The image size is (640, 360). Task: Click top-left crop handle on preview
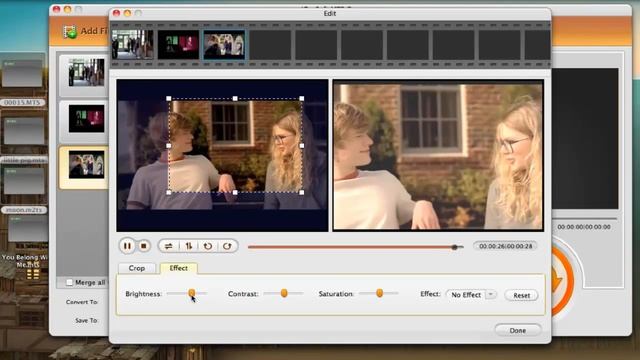pos(169,98)
